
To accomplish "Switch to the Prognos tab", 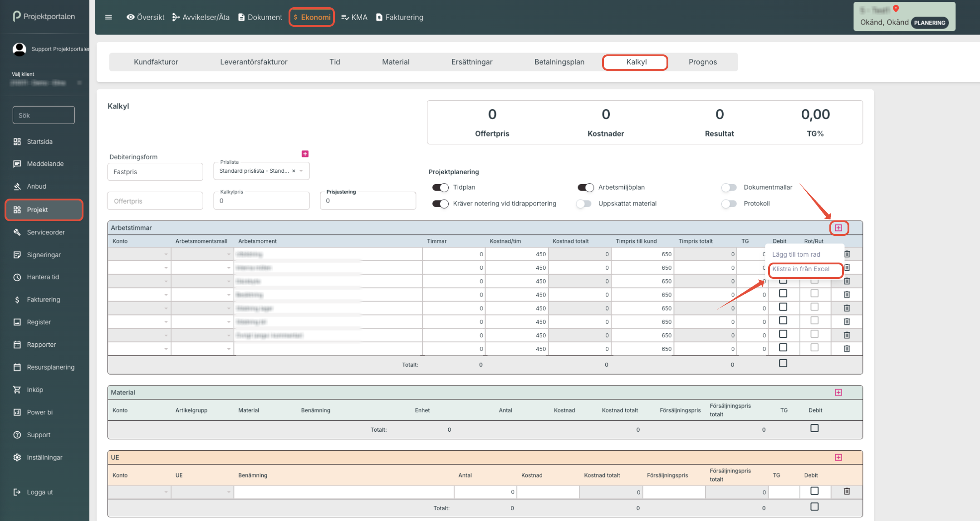I will pyautogui.click(x=702, y=62).
